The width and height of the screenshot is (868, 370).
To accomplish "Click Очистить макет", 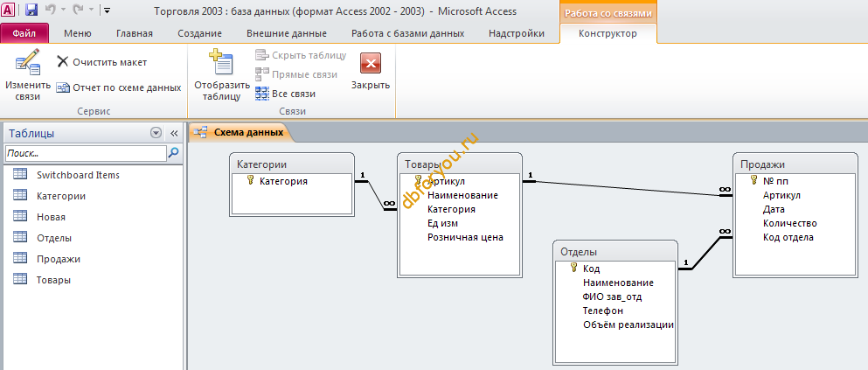I will coord(102,62).
